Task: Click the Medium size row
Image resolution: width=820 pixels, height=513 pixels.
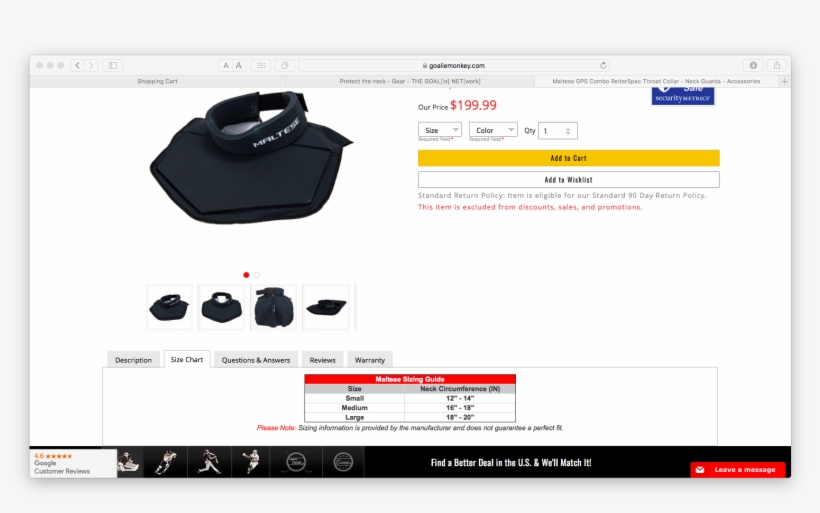Action: [410, 407]
